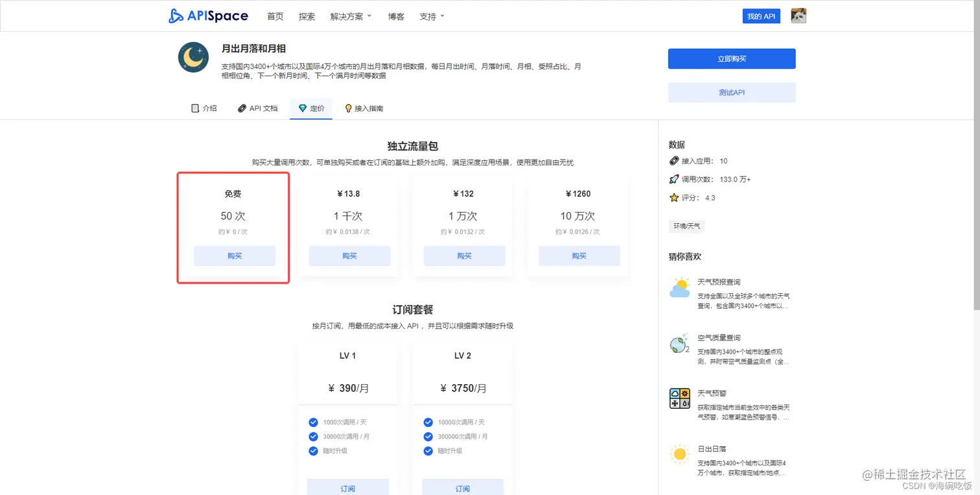Switch to the API 文档 tab
This screenshot has width=980, height=495.
pyautogui.click(x=257, y=108)
